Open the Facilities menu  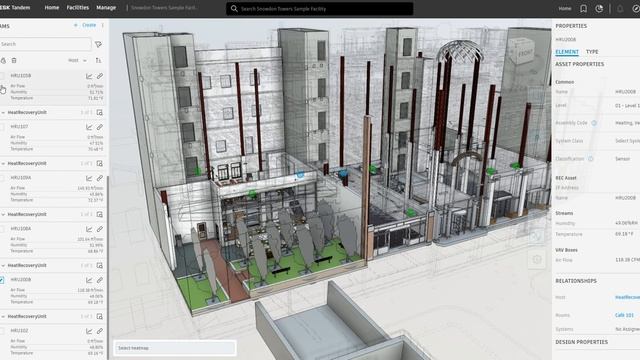pyautogui.click(x=78, y=8)
